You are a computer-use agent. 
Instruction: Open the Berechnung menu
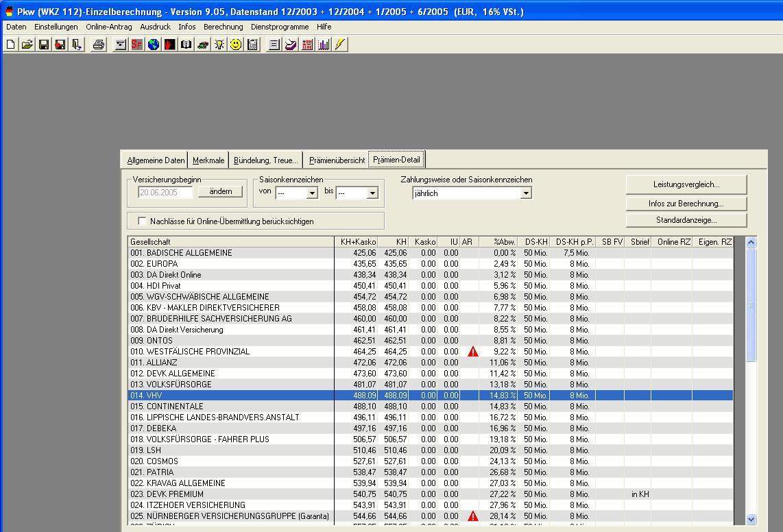(x=223, y=27)
